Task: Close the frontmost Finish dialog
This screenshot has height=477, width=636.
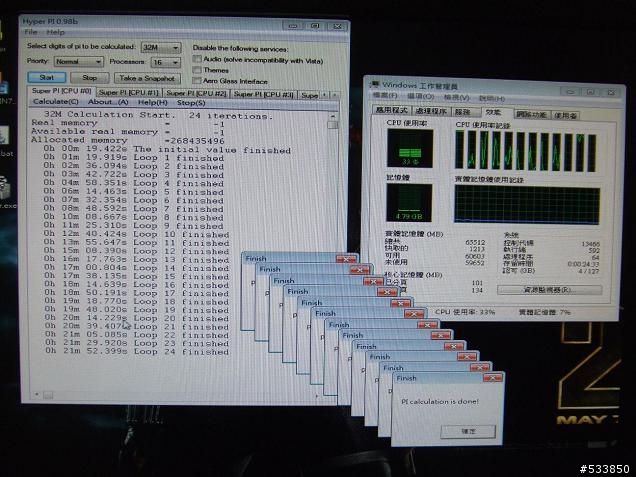Action: pos(493,378)
